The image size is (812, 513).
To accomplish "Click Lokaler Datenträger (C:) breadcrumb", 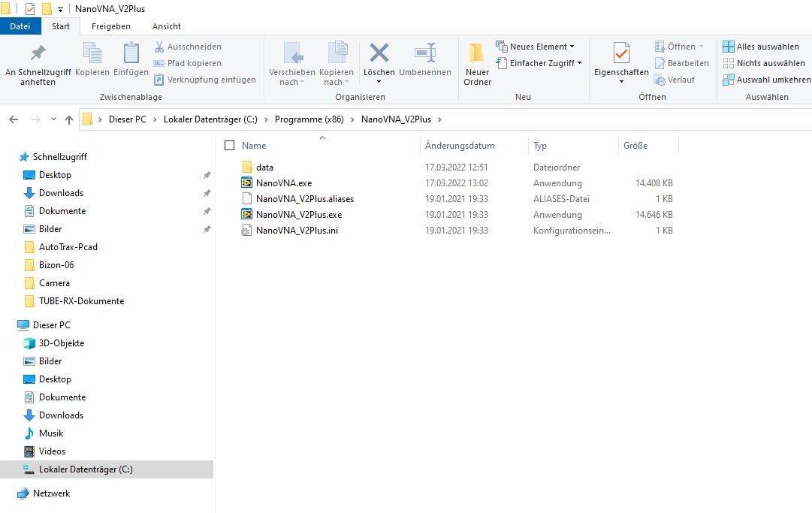I will point(210,119).
